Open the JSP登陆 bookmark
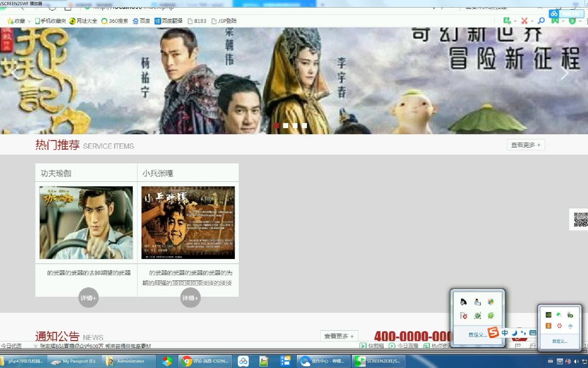Screen dimensions: 588x368 tap(224, 21)
